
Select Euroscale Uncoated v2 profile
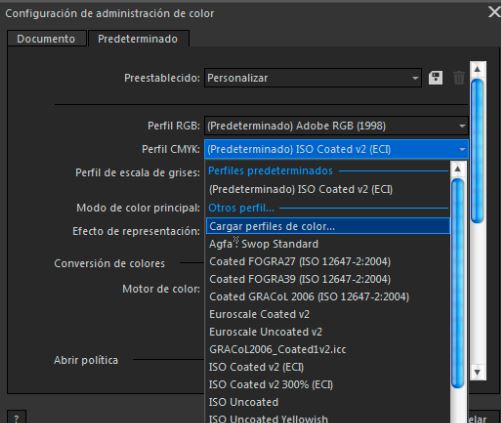(328, 332)
